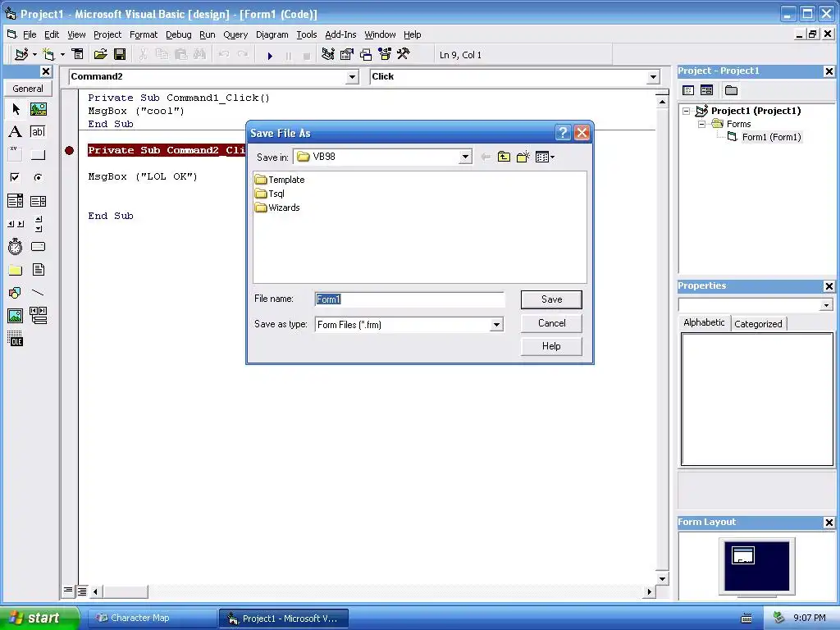Screen dimensions: 840x630
Task: Open the Menu Editor from toolbar
Action: (x=78, y=54)
